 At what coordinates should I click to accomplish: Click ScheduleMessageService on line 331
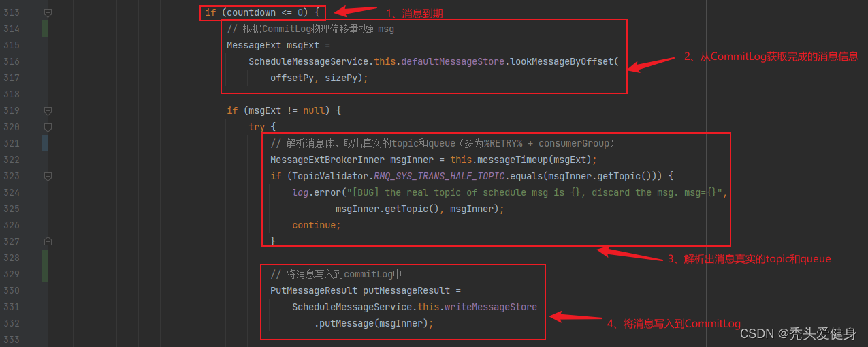[352, 307]
